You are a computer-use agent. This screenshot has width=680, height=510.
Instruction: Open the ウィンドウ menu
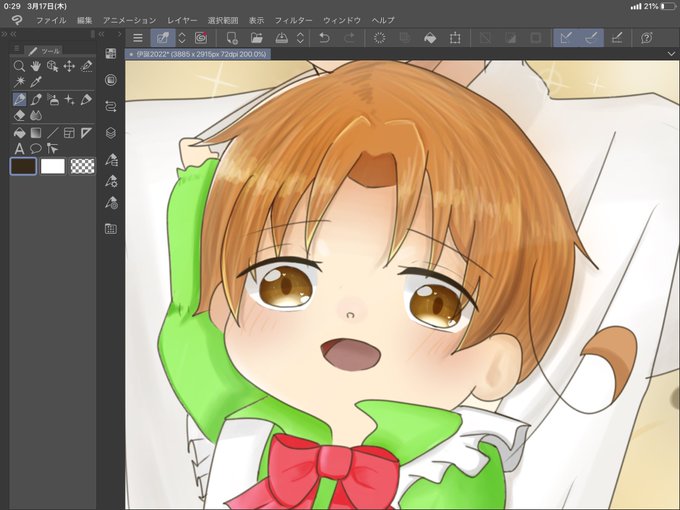[342, 20]
